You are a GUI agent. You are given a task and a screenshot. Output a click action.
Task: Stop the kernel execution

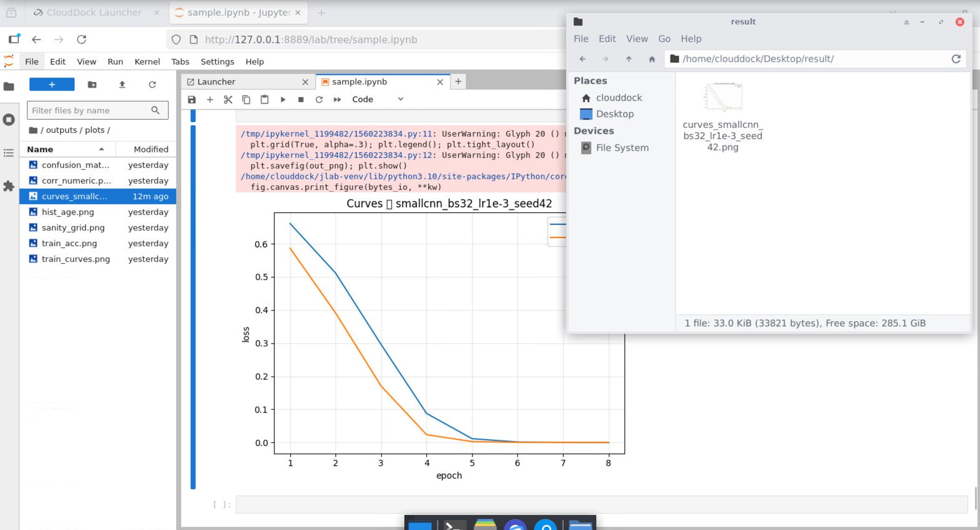[301, 99]
